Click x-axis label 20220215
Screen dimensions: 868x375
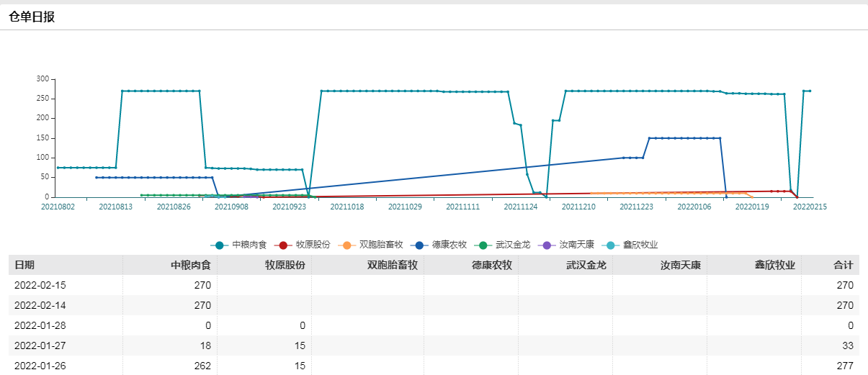810,207
